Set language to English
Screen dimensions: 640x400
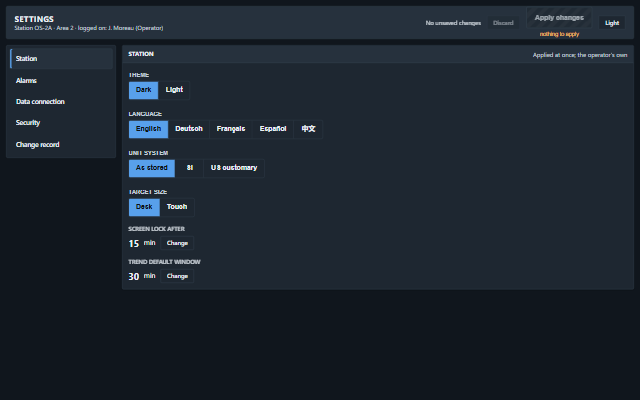(149, 129)
